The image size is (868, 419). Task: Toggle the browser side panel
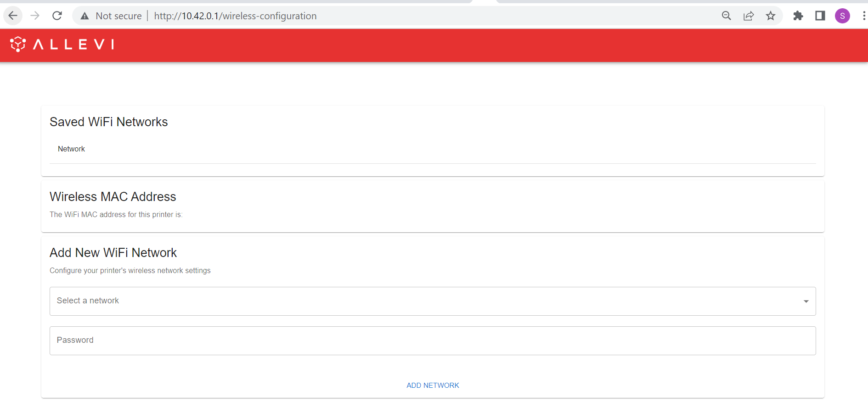[x=820, y=16]
